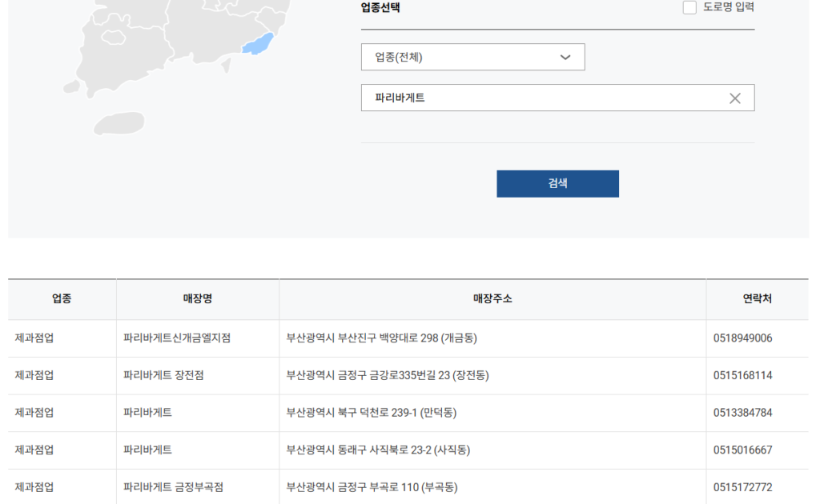Viewport: 820px width, 504px height.
Task: Clear the 파리바게트 search text with X icon
Action: (735, 98)
